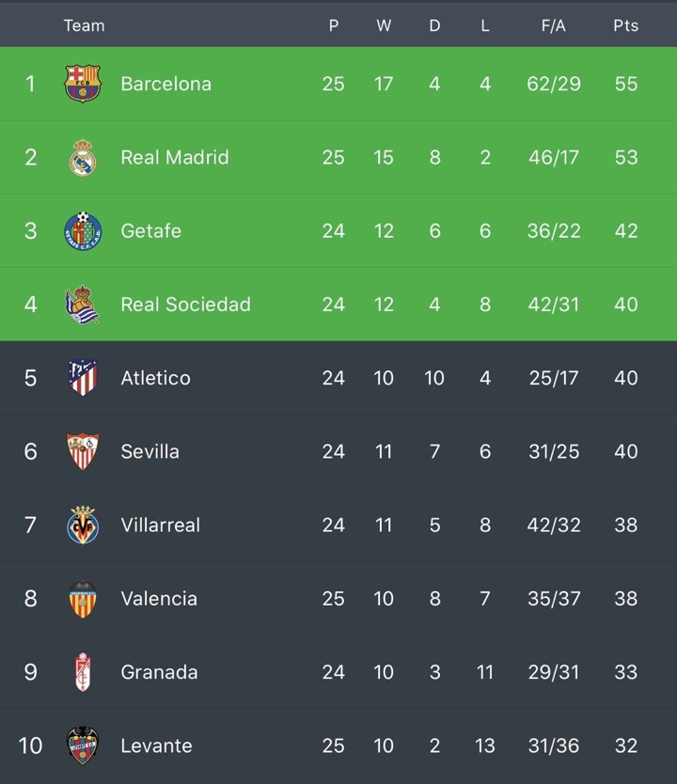This screenshot has width=677, height=784.
Task: Tap the Levante club crest
Action: coord(83,745)
